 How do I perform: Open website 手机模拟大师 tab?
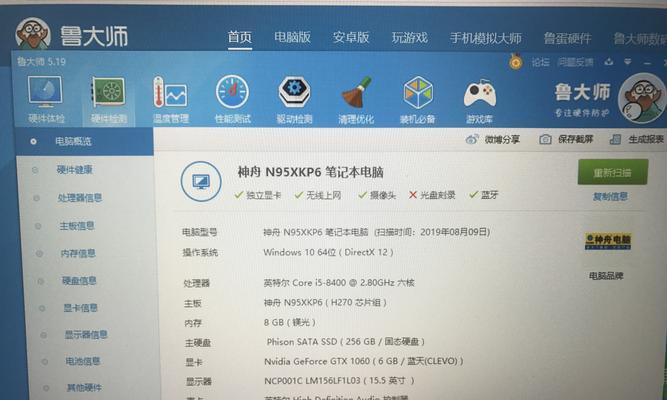(485, 38)
